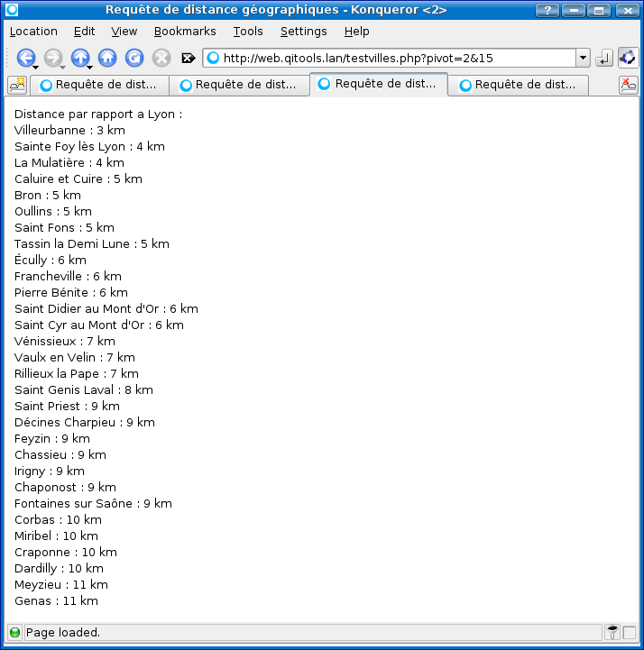Reload the current page
This screenshot has height=650, width=644.
click(x=134, y=58)
